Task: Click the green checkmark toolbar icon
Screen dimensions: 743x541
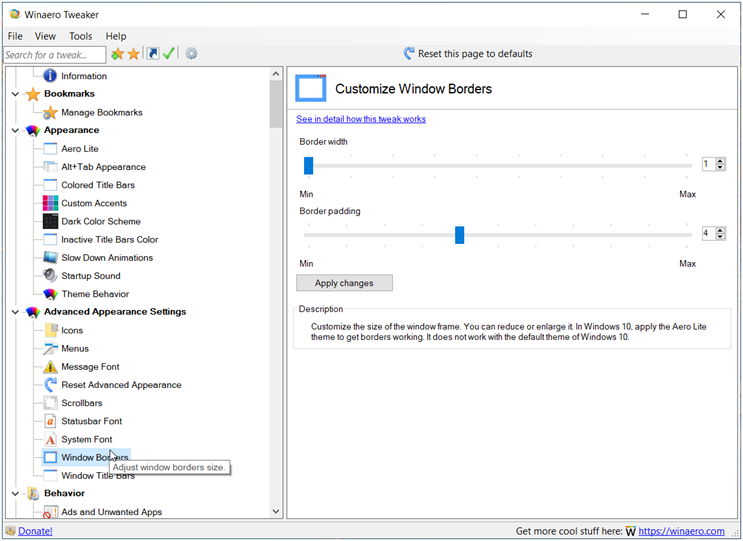Action: coord(169,54)
